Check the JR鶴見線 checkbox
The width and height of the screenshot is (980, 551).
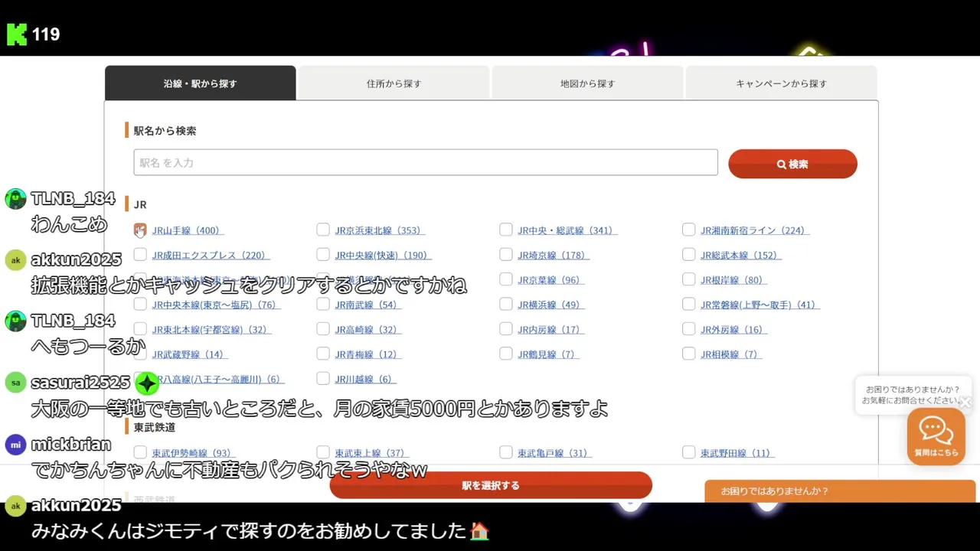coord(506,354)
